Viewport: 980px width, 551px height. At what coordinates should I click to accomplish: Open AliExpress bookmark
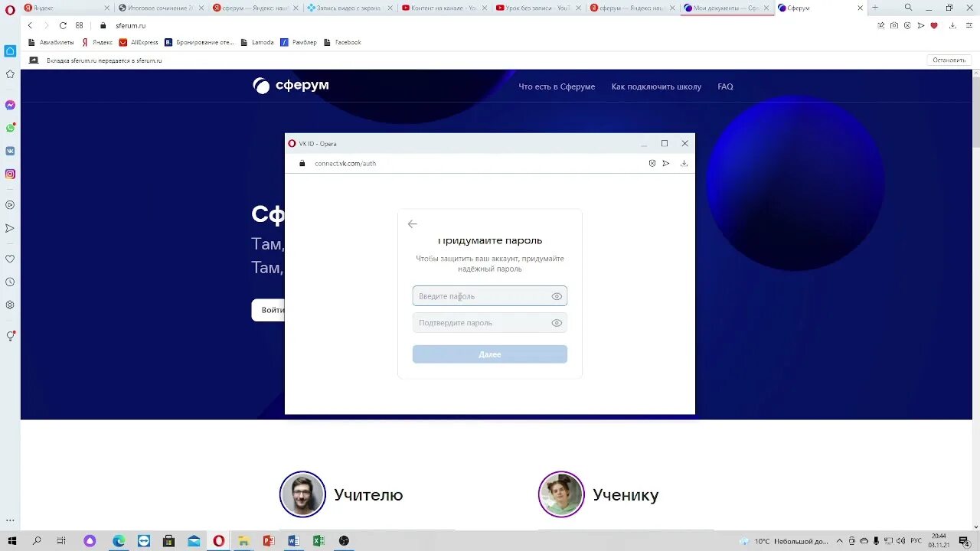(x=139, y=42)
